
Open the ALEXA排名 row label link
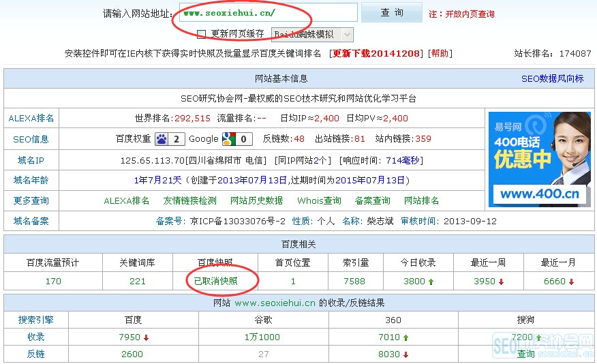coord(31,119)
